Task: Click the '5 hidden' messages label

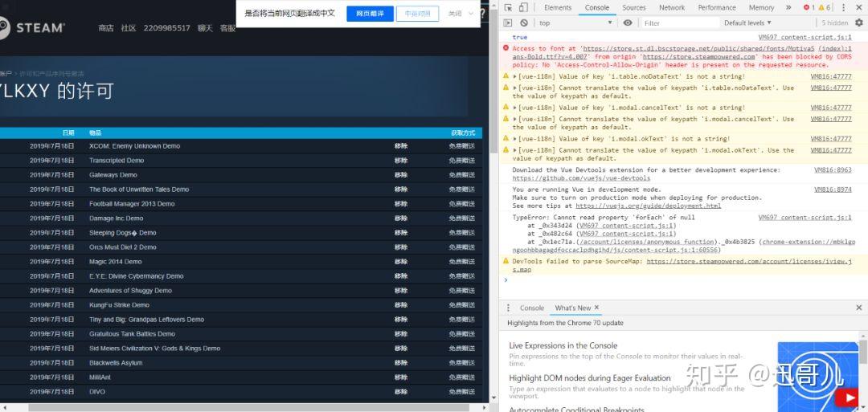Action: (x=834, y=22)
